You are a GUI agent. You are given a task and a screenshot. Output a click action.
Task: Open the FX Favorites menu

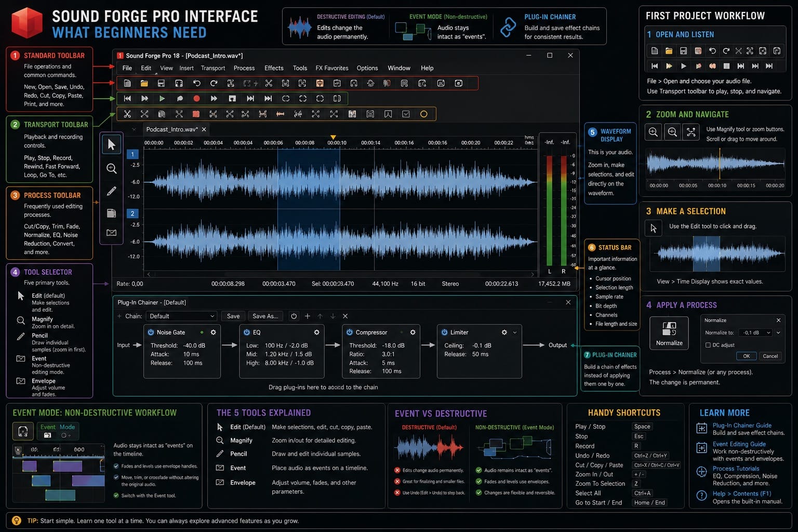pos(332,68)
